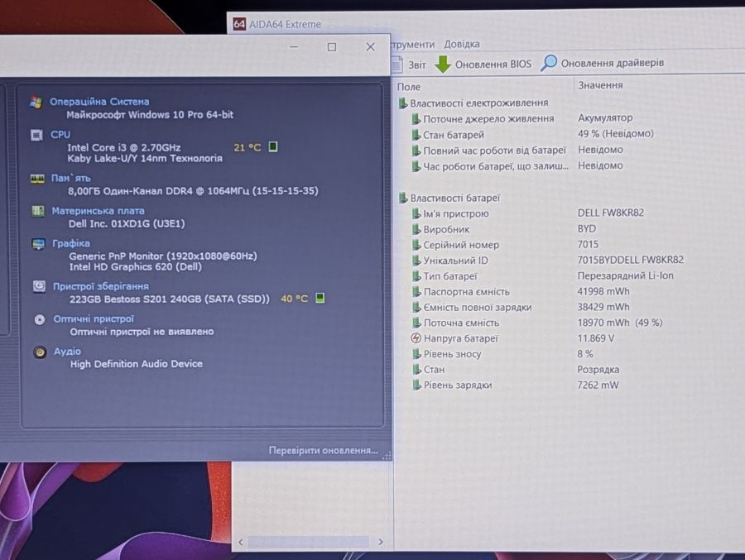Image resolution: width=745 pixels, height=560 pixels.
Task: Click the Windows flag operating system icon
Action: pos(36,102)
